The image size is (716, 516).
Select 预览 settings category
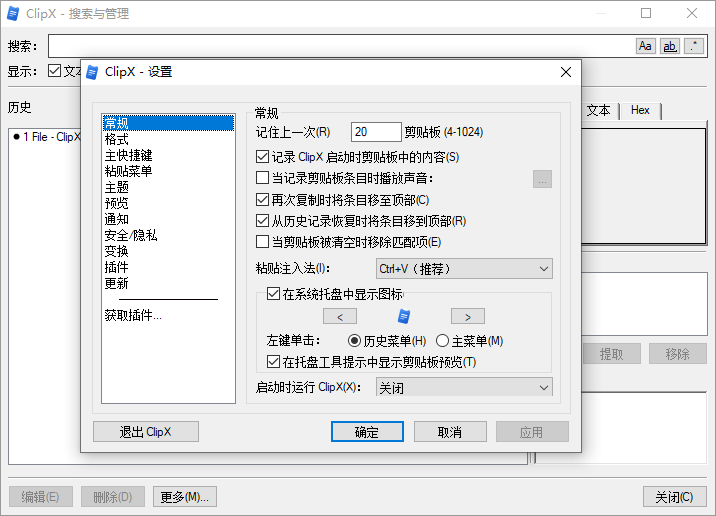pos(168,203)
